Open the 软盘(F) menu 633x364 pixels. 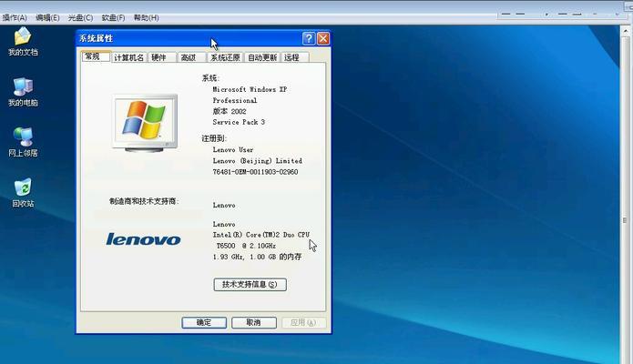[113, 18]
